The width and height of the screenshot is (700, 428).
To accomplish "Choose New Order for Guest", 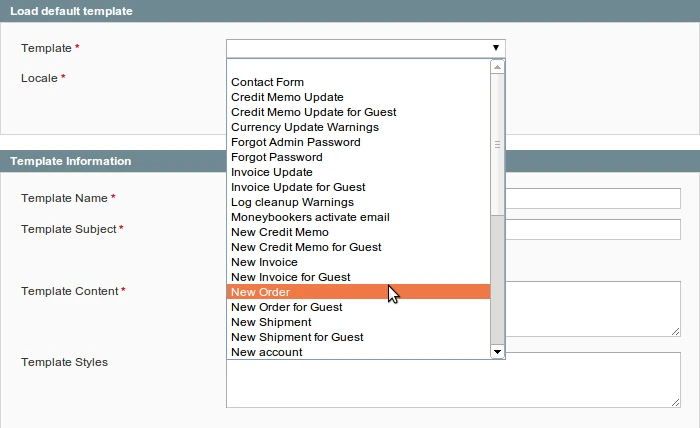I will tap(358, 307).
